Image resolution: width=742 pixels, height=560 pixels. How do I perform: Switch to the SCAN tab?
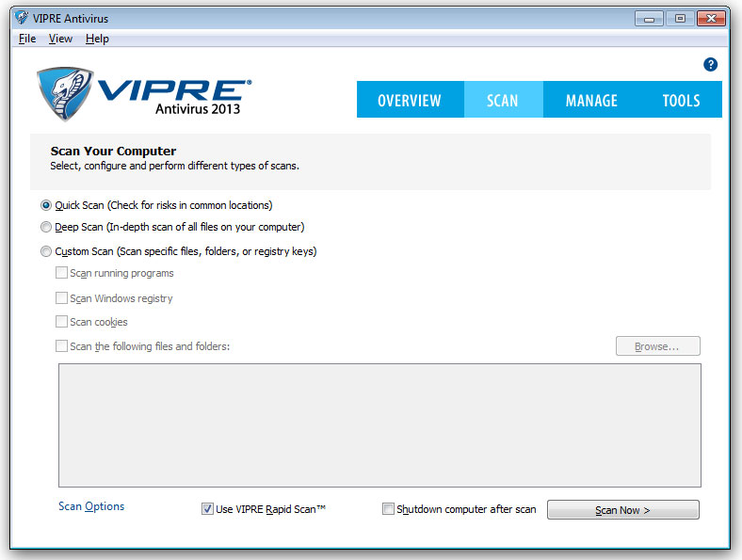(503, 100)
